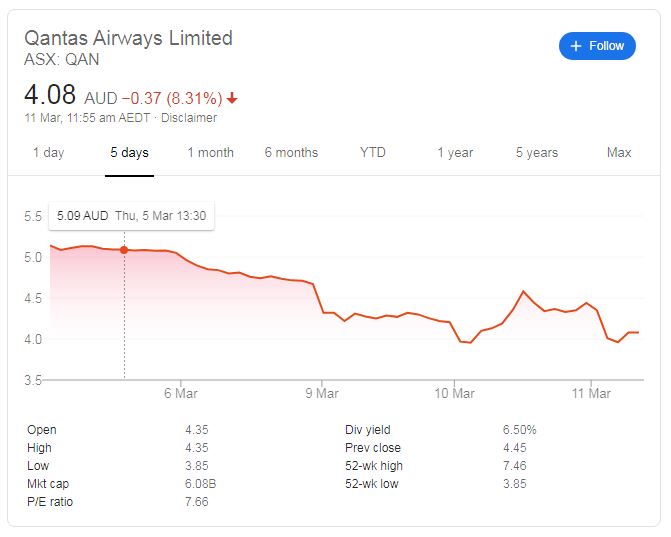
Task: Open the 5 years tab
Action: pyautogui.click(x=537, y=153)
